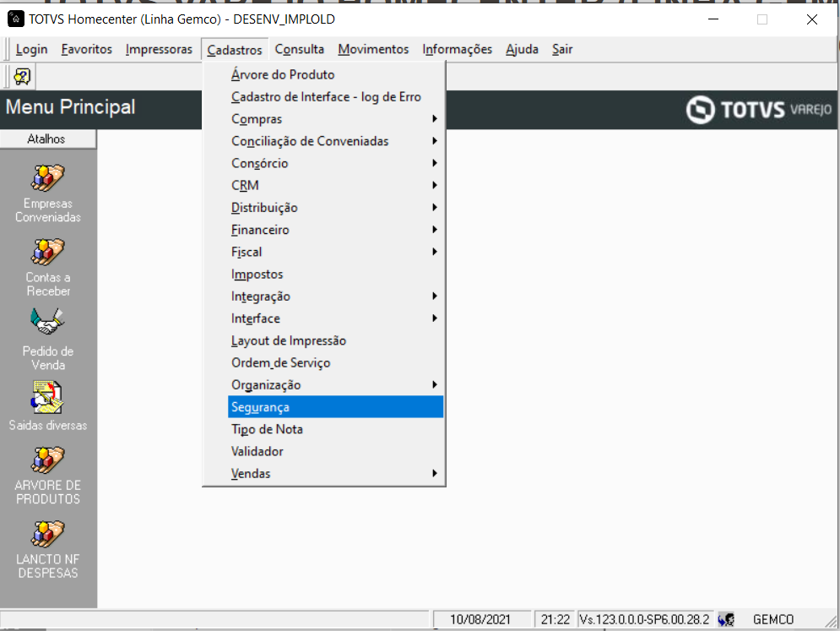This screenshot has width=840, height=631.
Task: Click Sair in the menu bar
Action: point(562,49)
